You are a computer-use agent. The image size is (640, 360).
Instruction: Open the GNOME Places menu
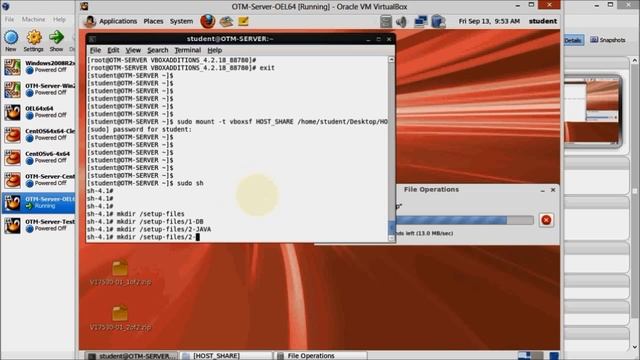coord(153,21)
